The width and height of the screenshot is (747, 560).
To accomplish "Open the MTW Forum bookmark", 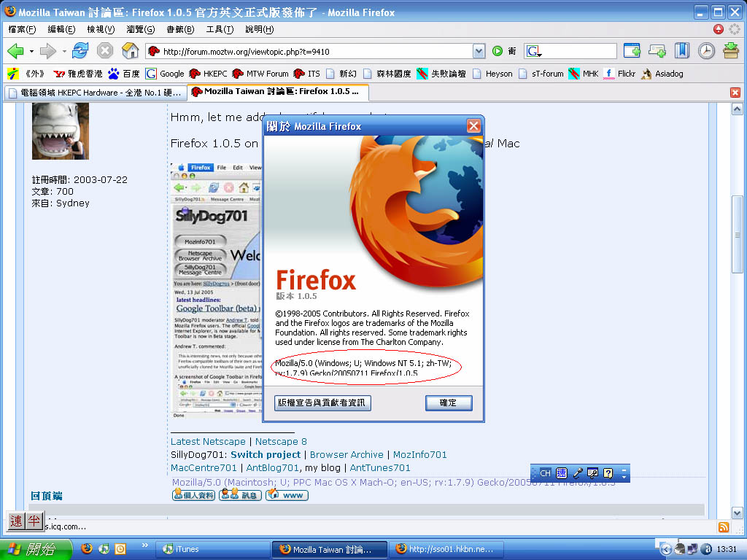I will coord(260,74).
